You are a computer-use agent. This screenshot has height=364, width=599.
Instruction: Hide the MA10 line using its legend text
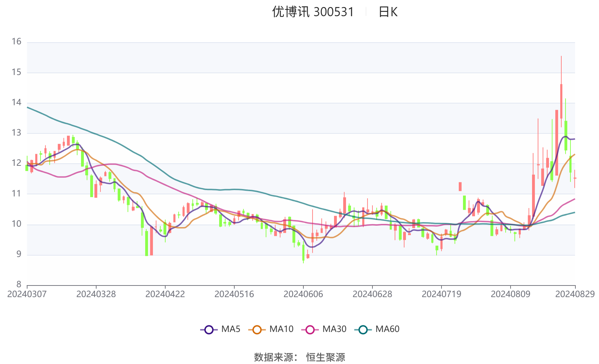(x=281, y=329)
